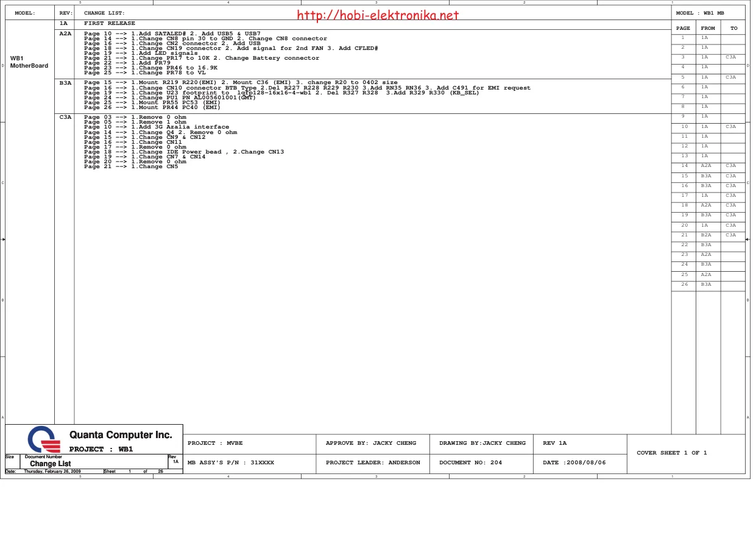Click the 'Quanta Computer Inc.' title
The width and height of the screenshot is (756, 535).
[121, 435]
